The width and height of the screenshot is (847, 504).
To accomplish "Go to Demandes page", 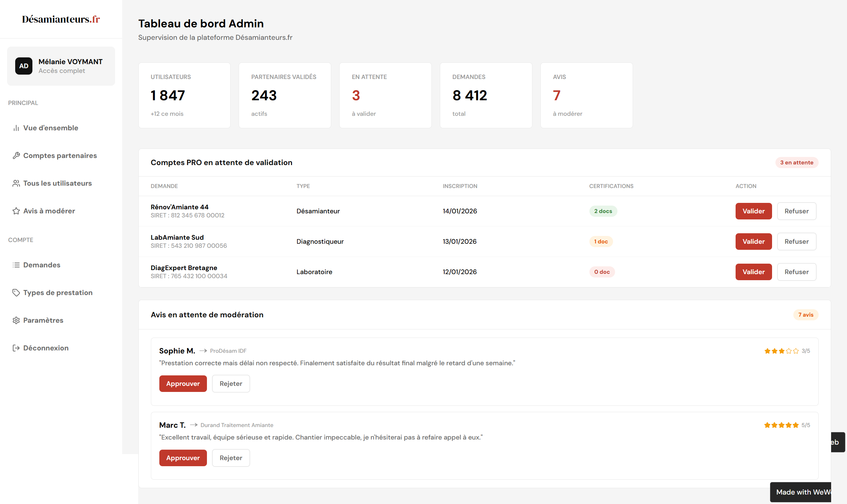I will click(61, 265).
